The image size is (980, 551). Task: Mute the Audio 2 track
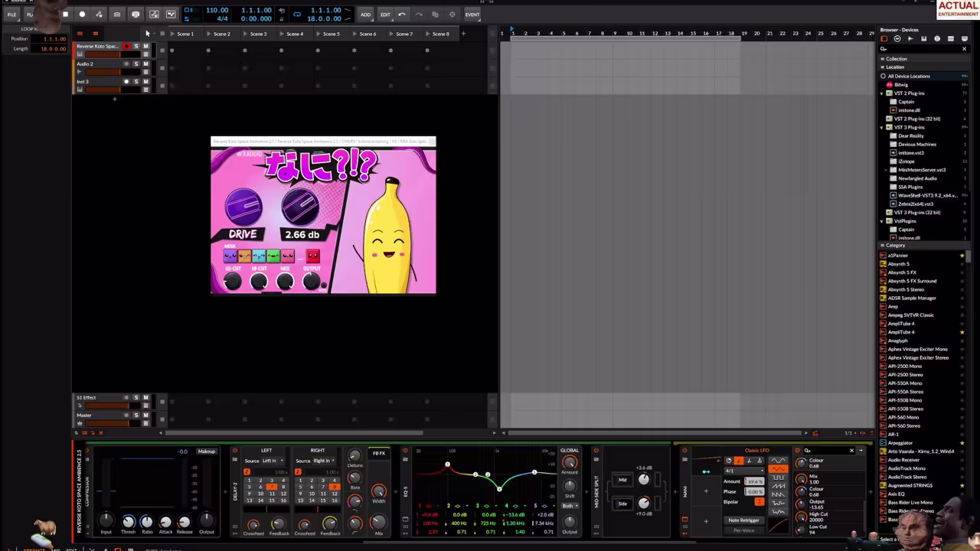[145, 64]
